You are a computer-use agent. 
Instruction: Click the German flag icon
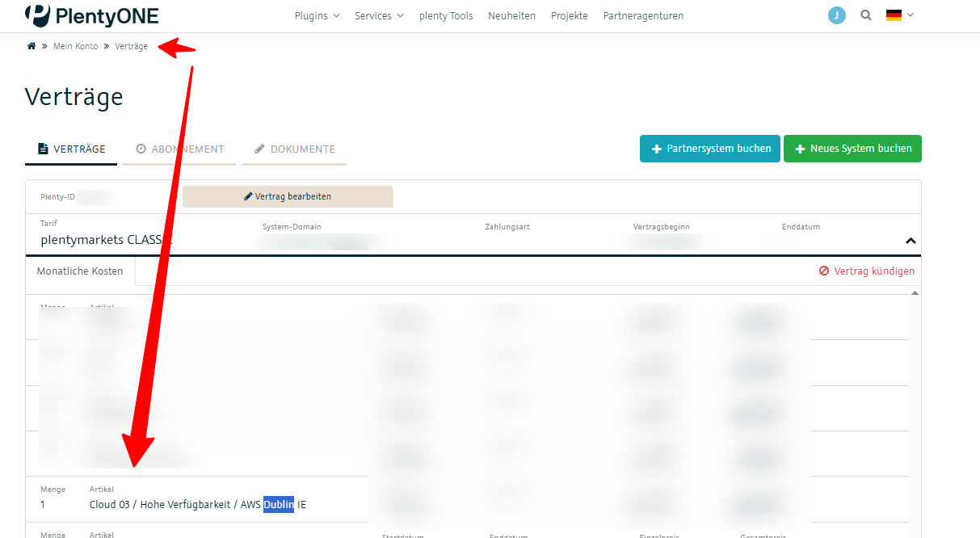click(894, 15)
